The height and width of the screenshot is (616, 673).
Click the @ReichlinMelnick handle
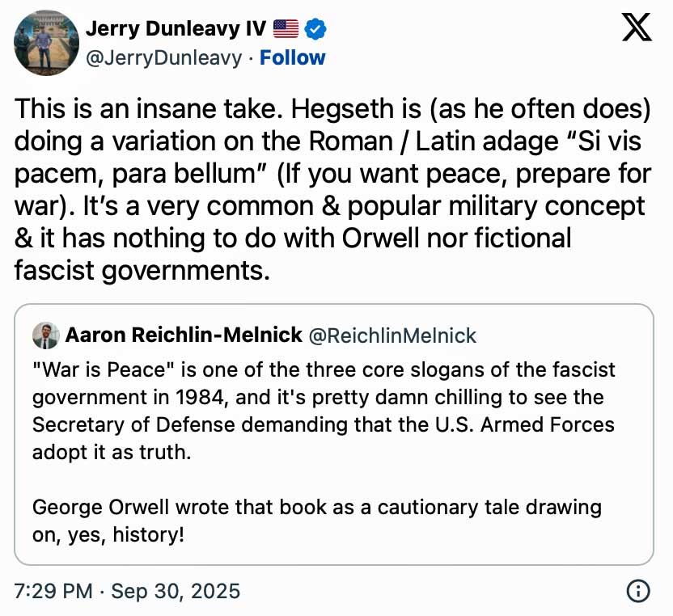click(x=393, y=335)
